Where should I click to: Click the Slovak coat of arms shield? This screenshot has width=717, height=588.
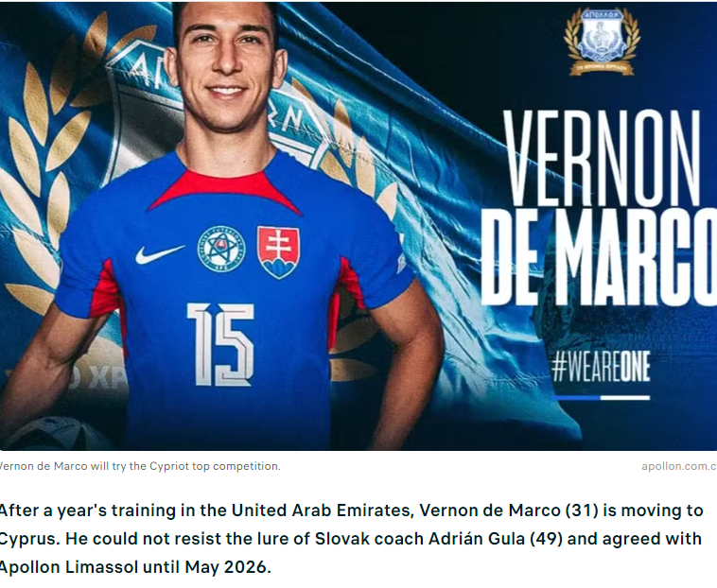click(x=278, y=252)
